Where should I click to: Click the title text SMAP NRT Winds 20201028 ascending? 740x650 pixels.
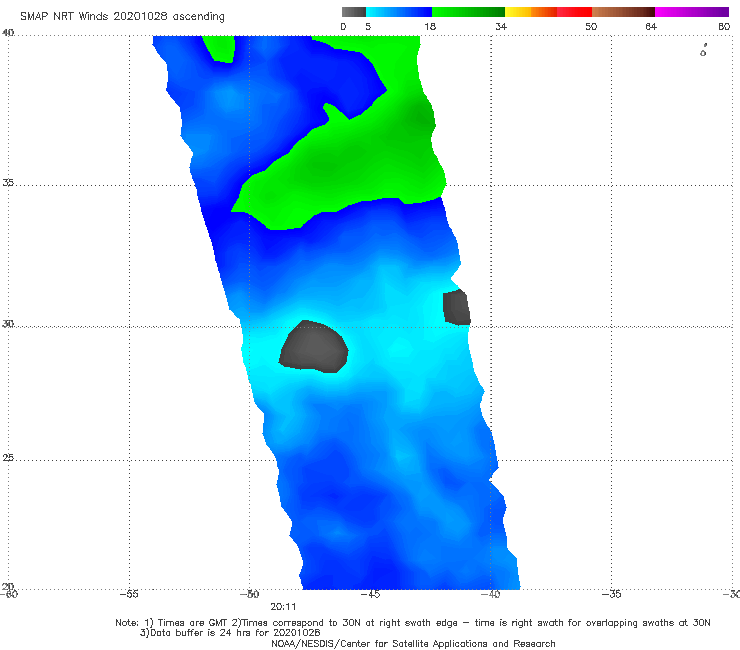pyautogui.click(x=122, y=17)
